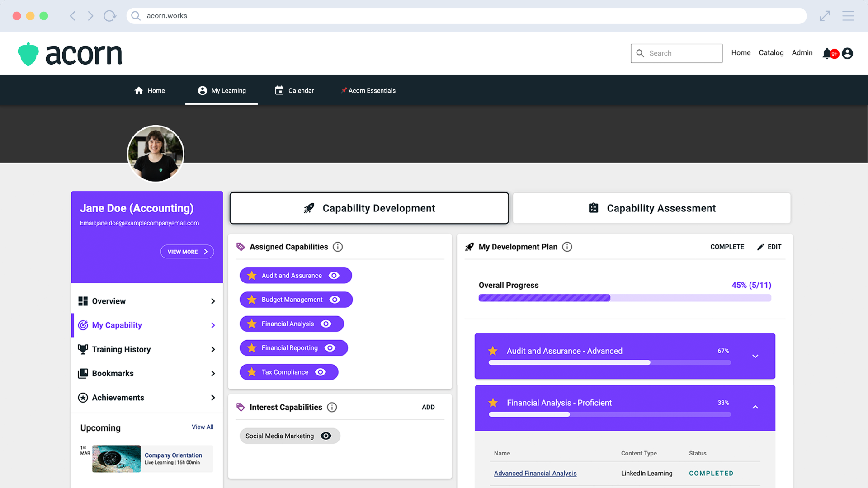Switch to the Capability Assessment tab
Viewport: 868px width, 488px height.
tap(651, 208)
